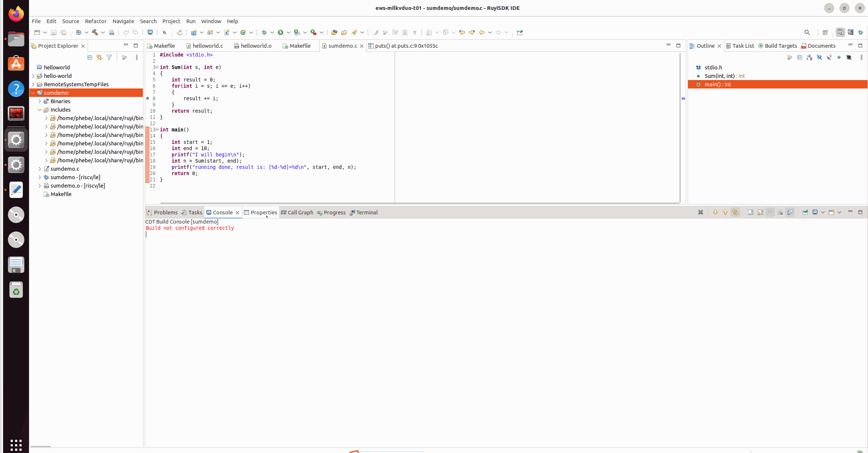
Task: Open the Refactor menu
Action: (x=95, y=21)
